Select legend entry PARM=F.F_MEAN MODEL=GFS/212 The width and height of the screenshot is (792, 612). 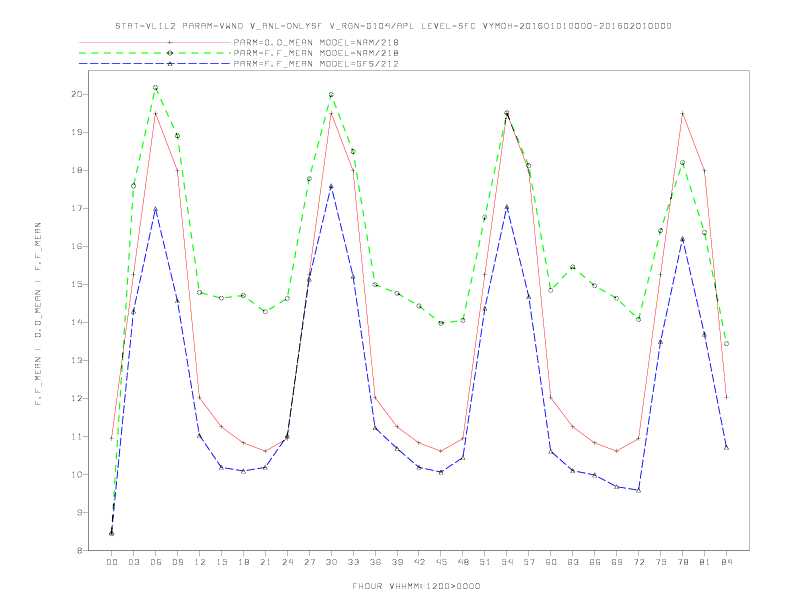pyautogui.click(x=316, y=64)
